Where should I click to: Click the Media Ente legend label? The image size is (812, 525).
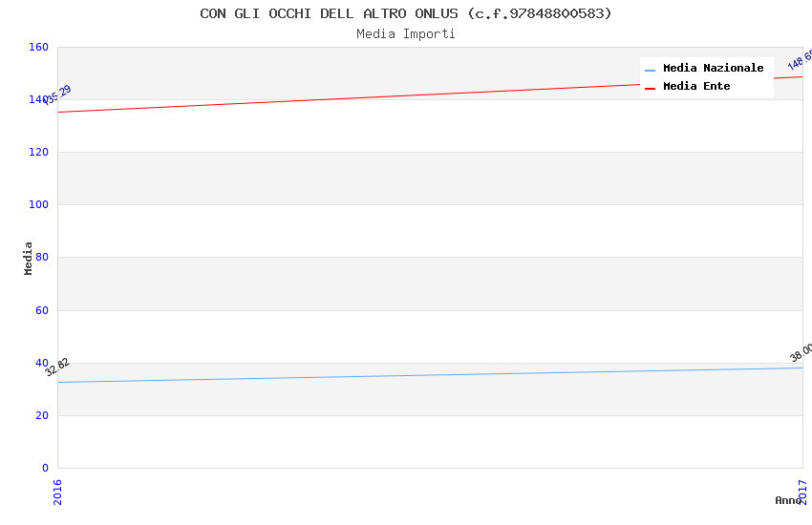pos(696,86)
